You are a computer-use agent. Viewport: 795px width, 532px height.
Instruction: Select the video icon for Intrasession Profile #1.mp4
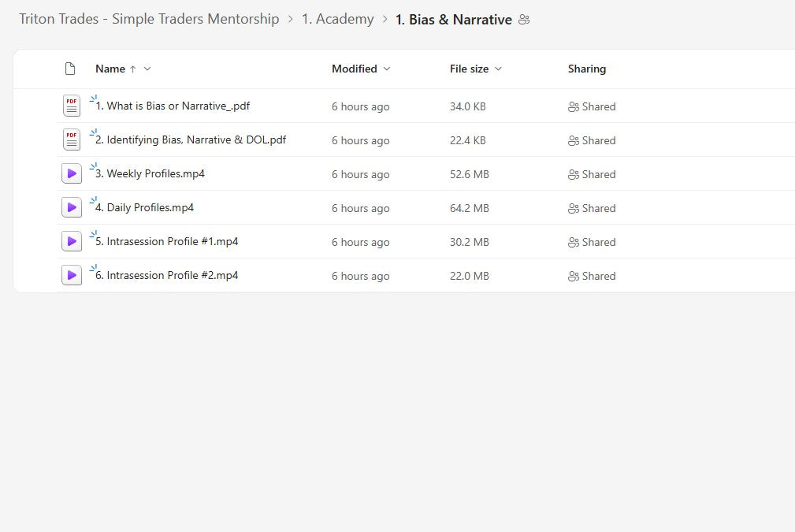(71, 240)
